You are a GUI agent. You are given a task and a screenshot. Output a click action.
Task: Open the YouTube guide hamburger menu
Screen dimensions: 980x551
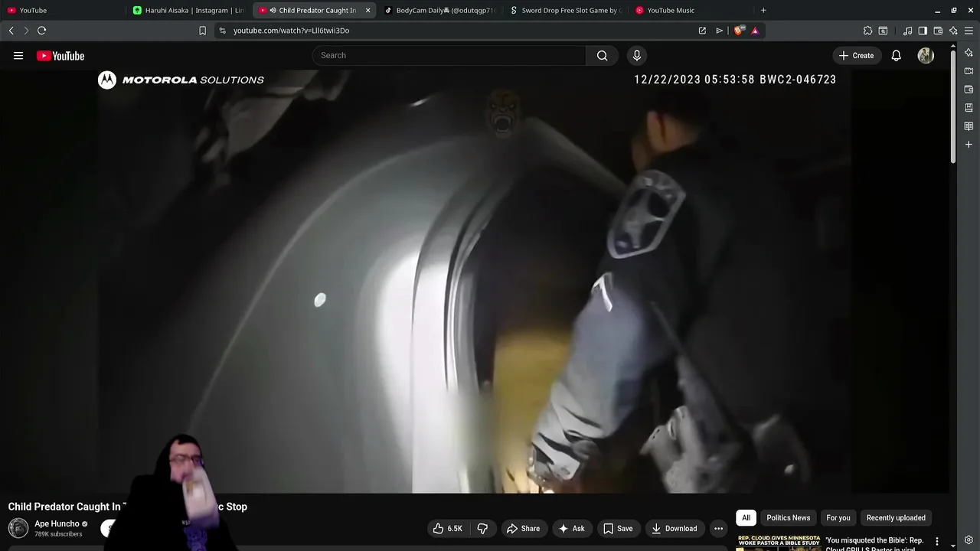[x=18, y=56]
